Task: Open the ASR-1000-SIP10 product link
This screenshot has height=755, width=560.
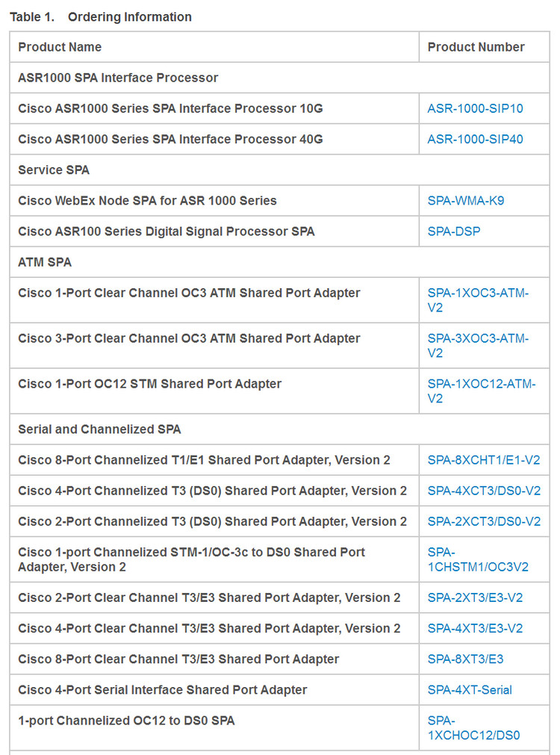Action: (x=475, y=108)
